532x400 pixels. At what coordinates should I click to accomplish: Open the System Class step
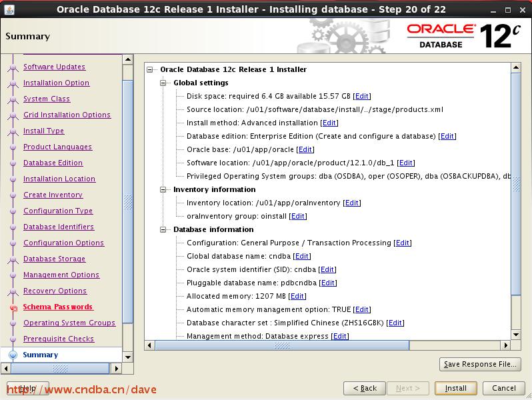click(47, 99)
